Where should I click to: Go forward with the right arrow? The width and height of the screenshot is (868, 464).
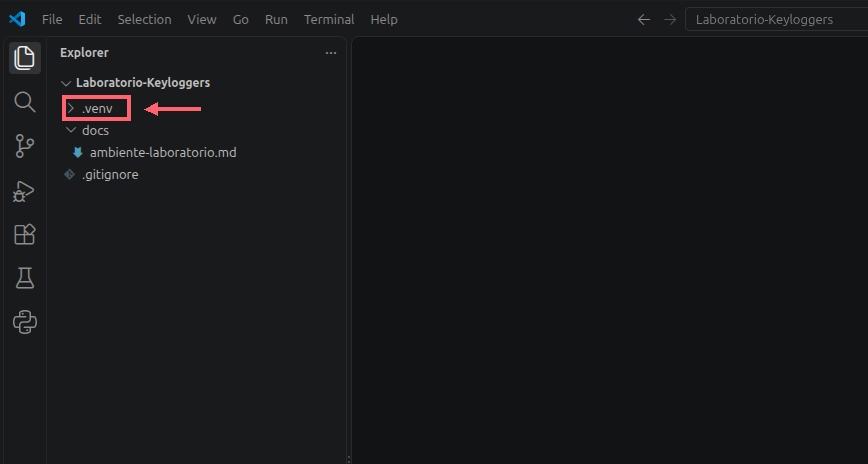point(670,19)
